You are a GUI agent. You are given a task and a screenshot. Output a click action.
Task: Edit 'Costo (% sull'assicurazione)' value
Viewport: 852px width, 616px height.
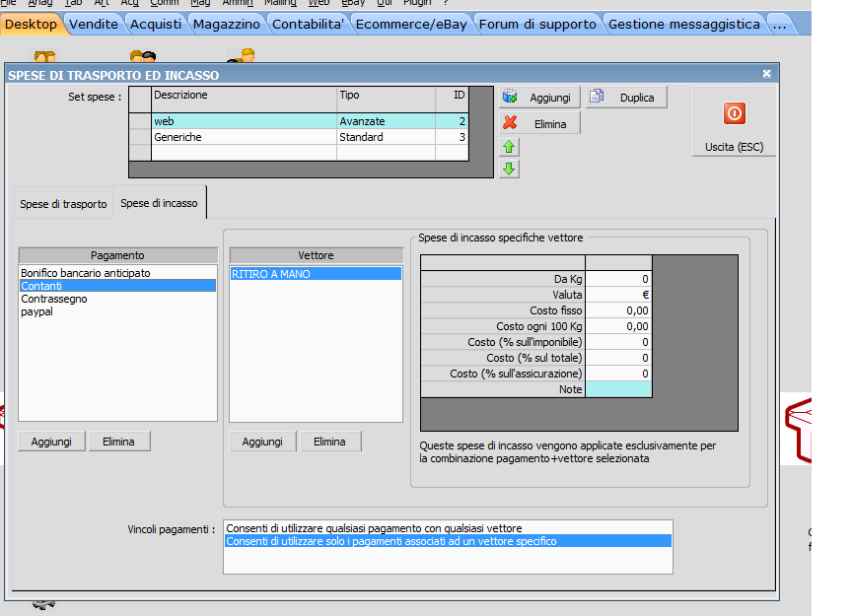(x=618, y=374)
